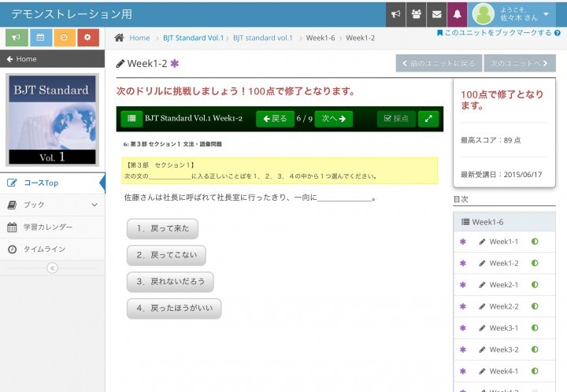Open BJT Standard Vol.1 breadcrumb link
This screenshot has width=567, height=392.
(194, 38)
